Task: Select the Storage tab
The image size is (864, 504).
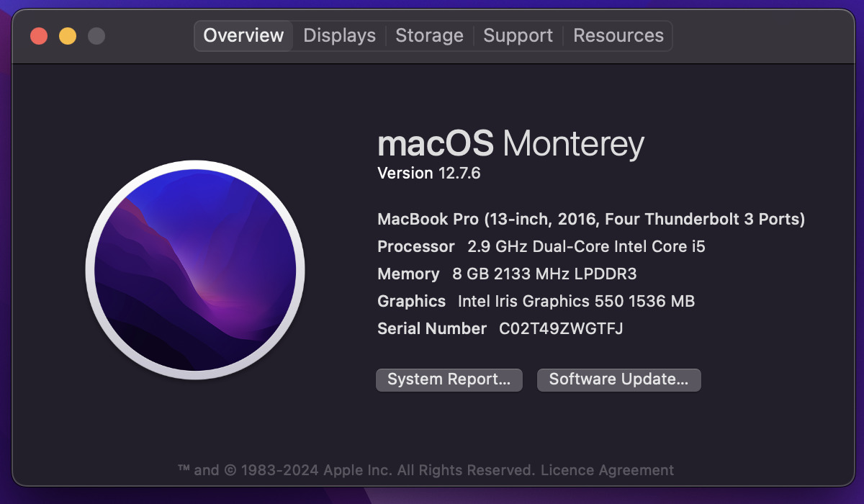Action: (x=429, y=35)
